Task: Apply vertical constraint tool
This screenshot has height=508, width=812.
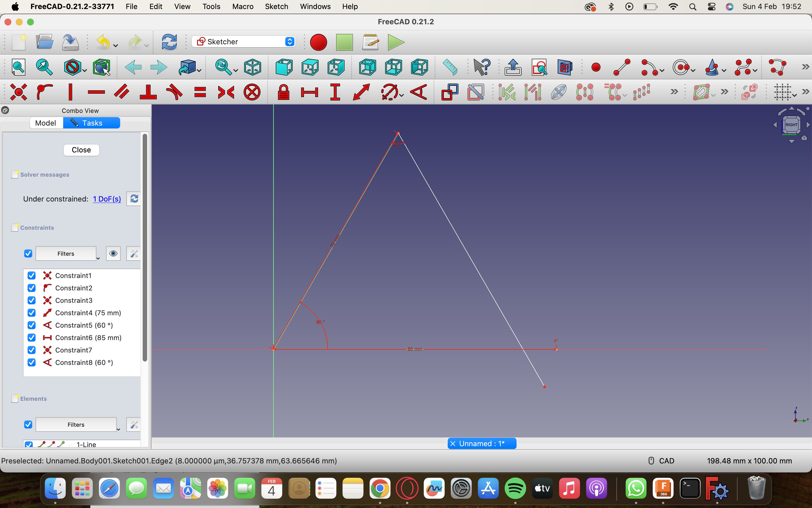Action: pyautogui.click(x=70, y=92)
